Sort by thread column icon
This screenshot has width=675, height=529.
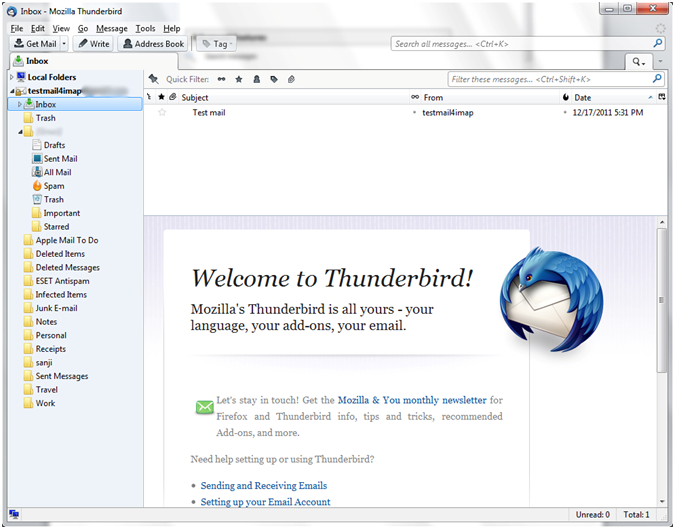(149, 97)
